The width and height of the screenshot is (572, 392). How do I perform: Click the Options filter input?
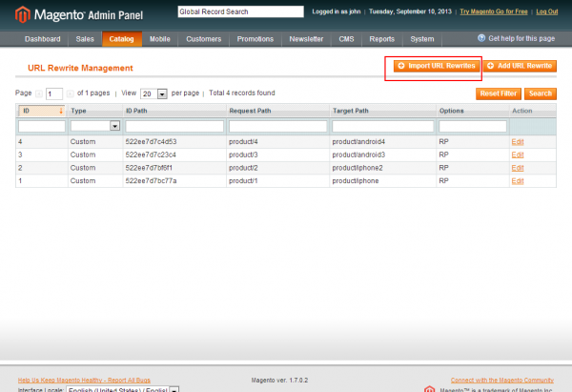[x=473, y=126]
